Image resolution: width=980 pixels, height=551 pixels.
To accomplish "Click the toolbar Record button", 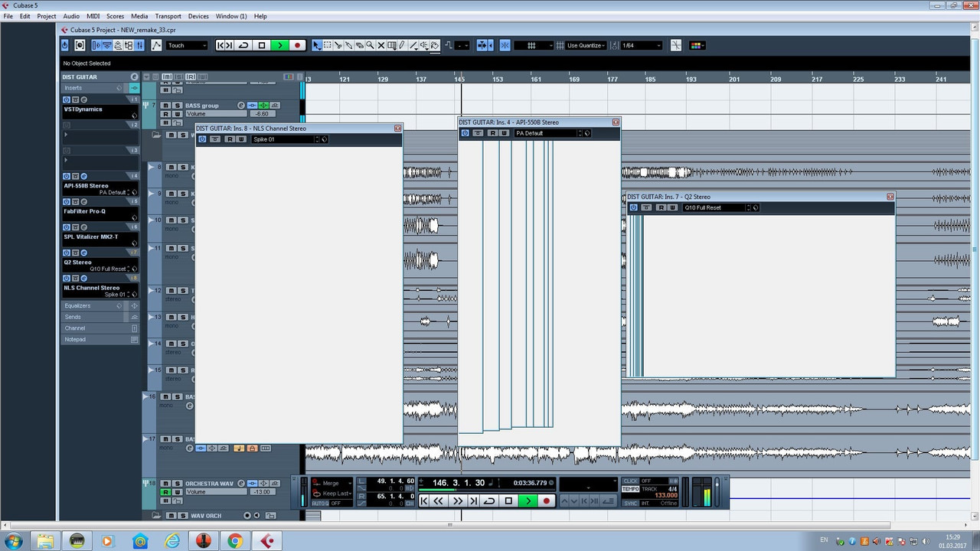I will coord(298,45).
